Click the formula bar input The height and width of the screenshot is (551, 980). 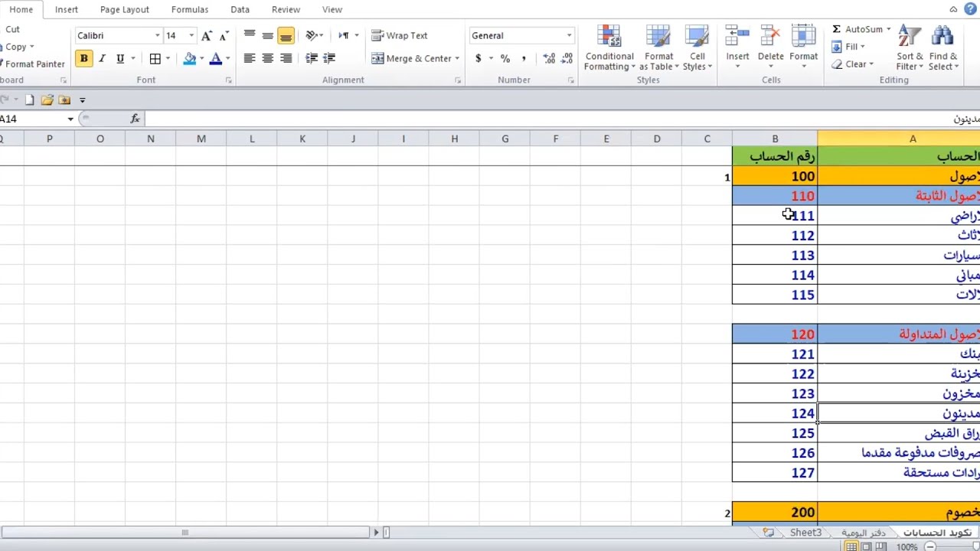(563, 119)
